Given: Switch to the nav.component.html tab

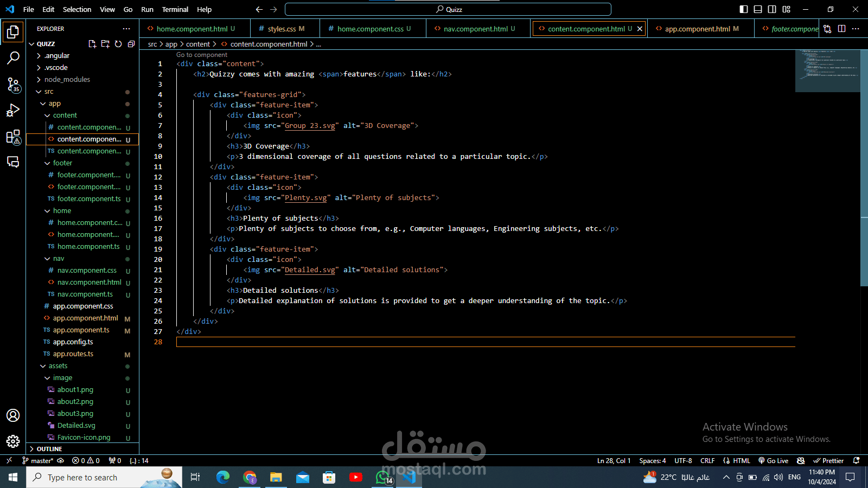Looking at the screenshot, I should click(x=479, y=29).
